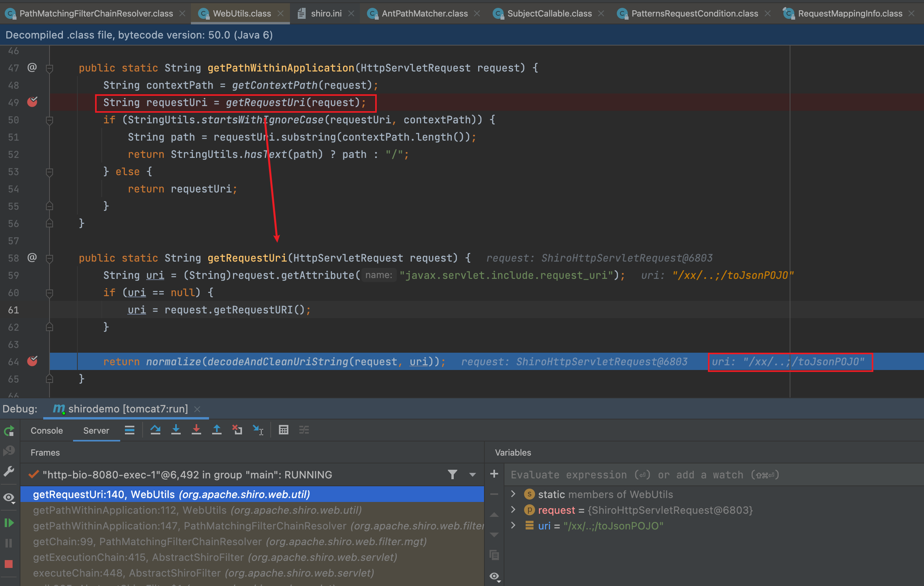Image resolution: width=924 pixels, height=586 pixels.
Task: Close the AntPathMatcher.class tab
Action: pos(477,13)
